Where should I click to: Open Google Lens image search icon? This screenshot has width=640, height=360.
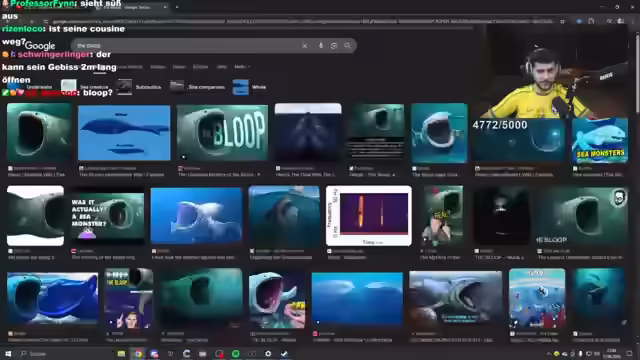coord(334,46)
